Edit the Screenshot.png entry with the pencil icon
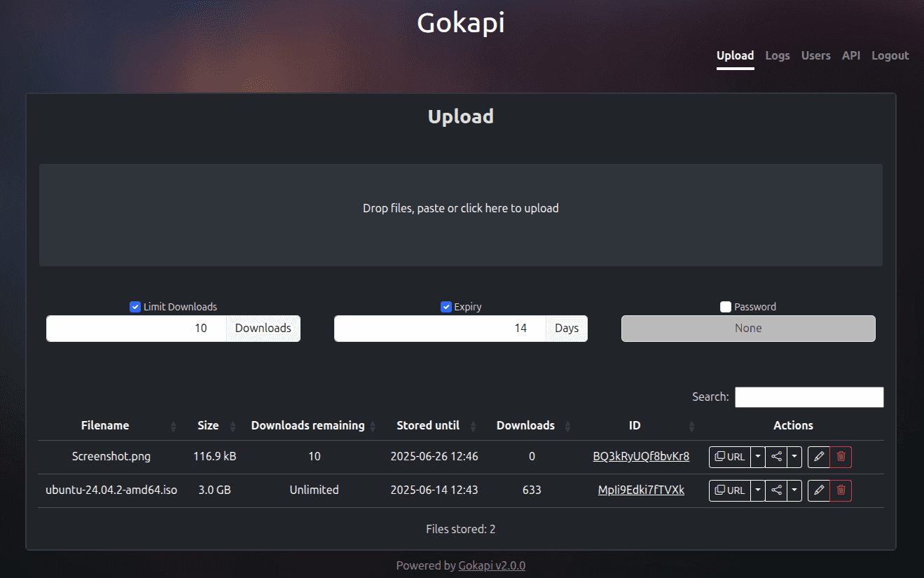 tap(818, 457)
